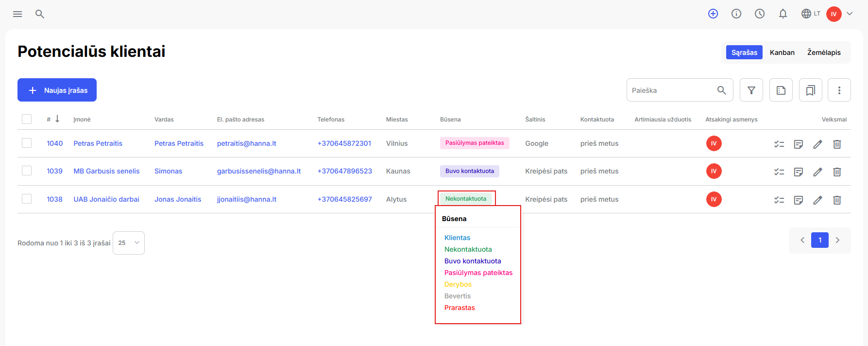Image resolution: width=868 pixels, height=346 pixels.
Task: Click the bookmarks icon button
Action: [x=811, y=90]
